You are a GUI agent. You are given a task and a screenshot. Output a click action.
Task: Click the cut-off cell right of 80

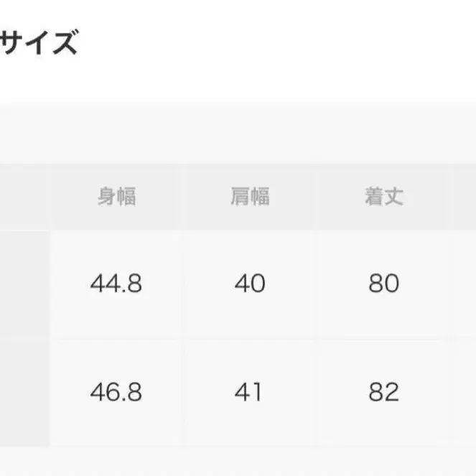click(465, 284)
